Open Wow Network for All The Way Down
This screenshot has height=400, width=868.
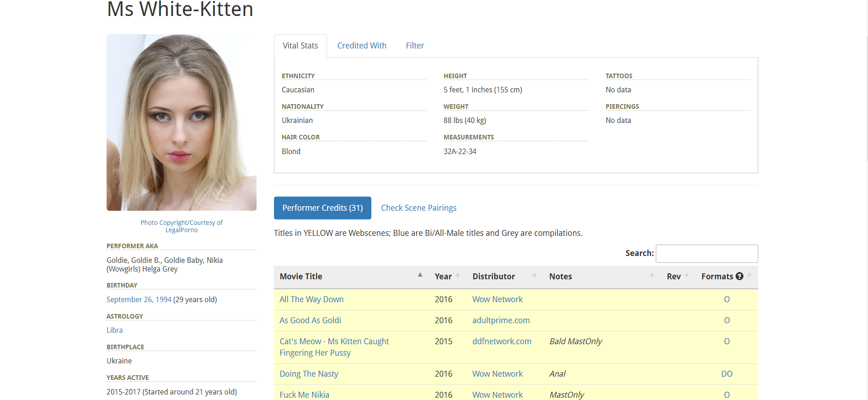498,299
